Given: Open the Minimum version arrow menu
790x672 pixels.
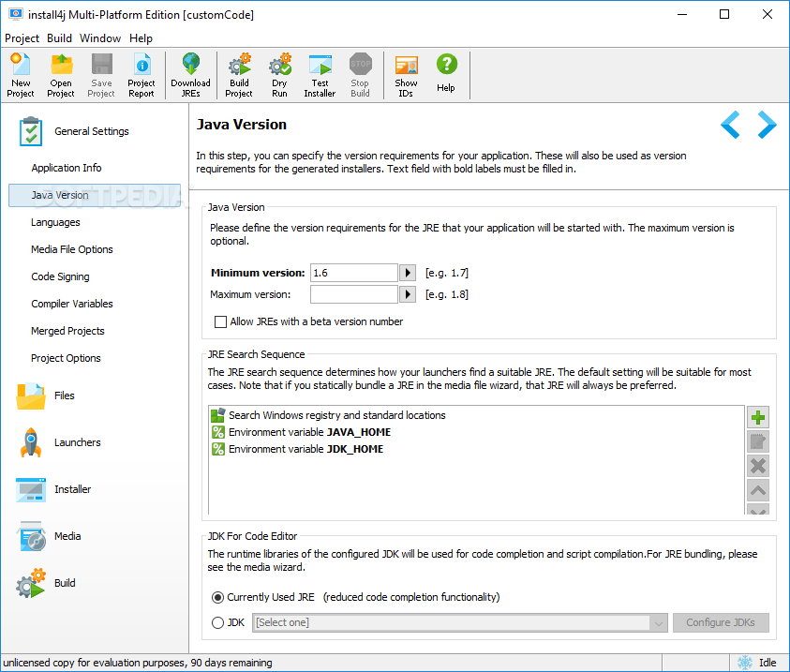Looking at the screenshot, I should click(407, 273).
